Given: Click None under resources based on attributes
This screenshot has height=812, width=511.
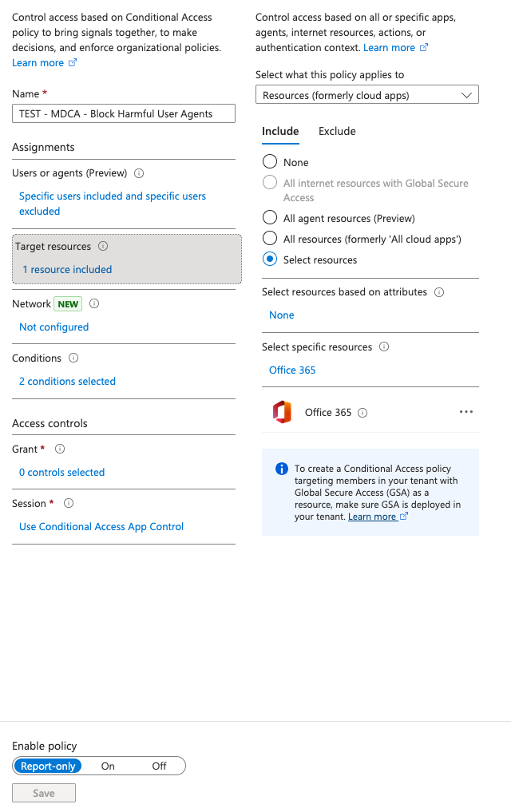Looking at the screenshot, I should pyautogui.click(x=282, y=315).
